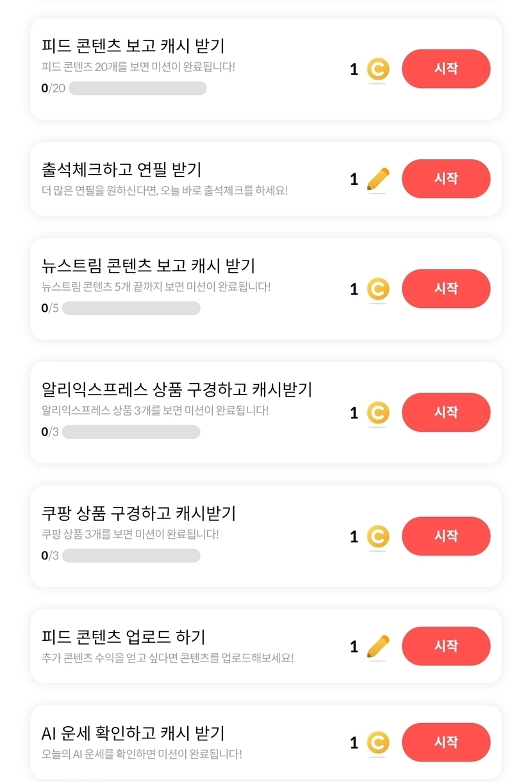Click the cash coin icon for feed content mission
532x782 pixels.
coord(378,69)
